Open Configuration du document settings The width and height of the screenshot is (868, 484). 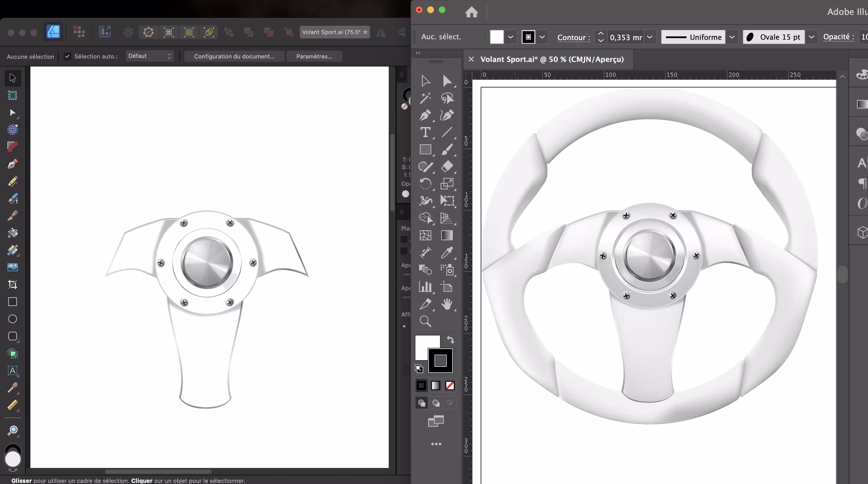tap(234, 56)
